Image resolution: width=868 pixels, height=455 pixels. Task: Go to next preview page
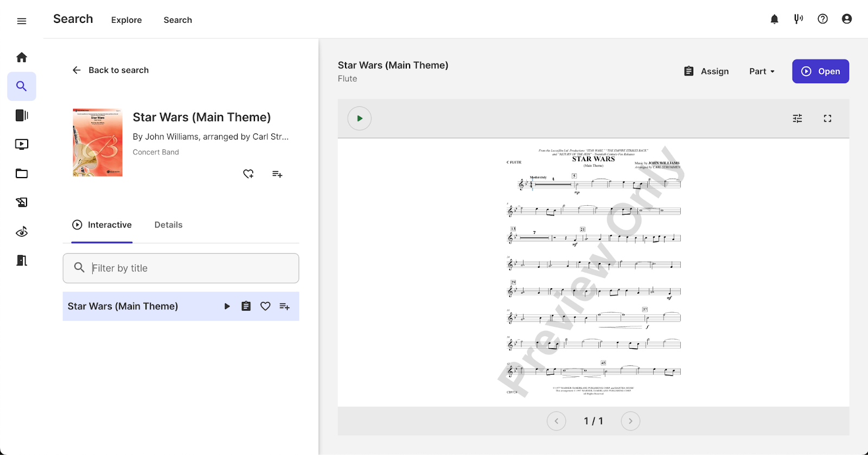click(x=630, y=421)
